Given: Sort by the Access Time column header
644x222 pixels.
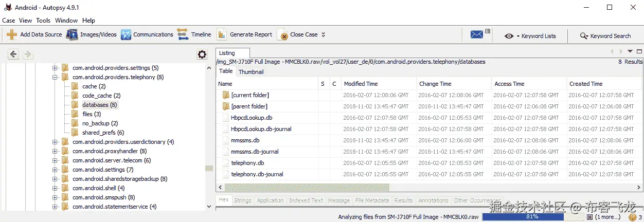Looking at the screenshot, I should pos(529,84).
